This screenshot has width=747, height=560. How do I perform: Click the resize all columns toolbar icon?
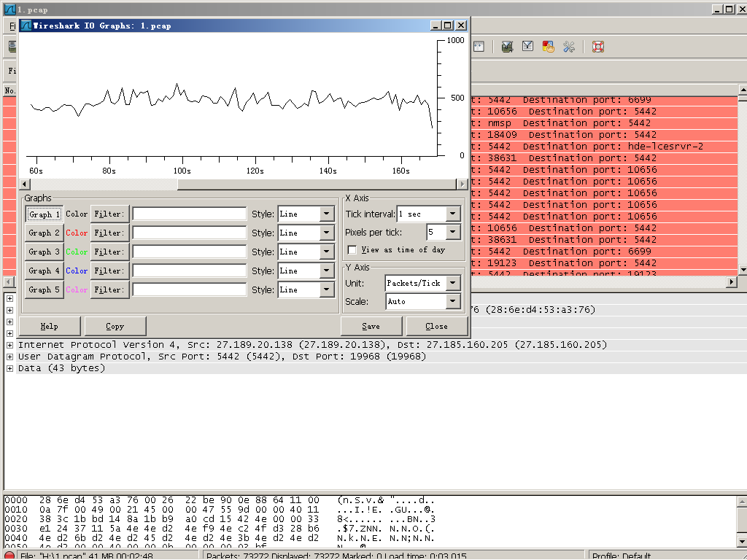tap(479, 47)
